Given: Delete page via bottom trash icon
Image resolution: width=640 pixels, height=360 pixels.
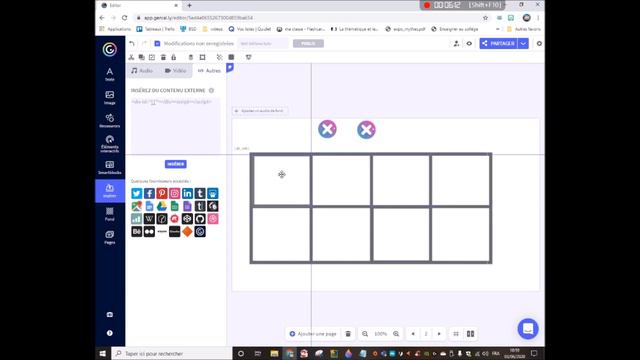Looking at the screenshot, I should tap(348, 334).
